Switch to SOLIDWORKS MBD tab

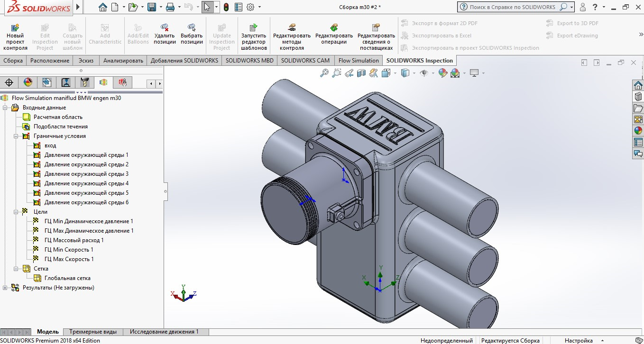tap(249, 60)
